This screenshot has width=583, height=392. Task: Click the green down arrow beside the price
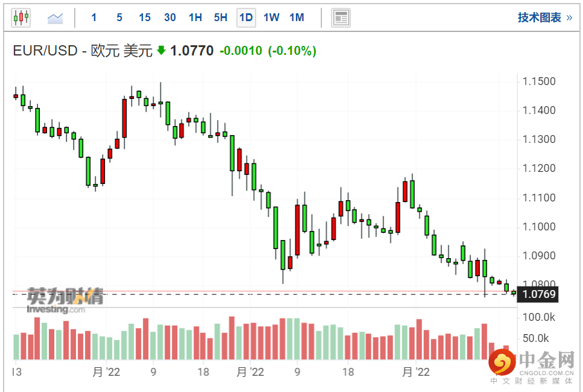161,51
